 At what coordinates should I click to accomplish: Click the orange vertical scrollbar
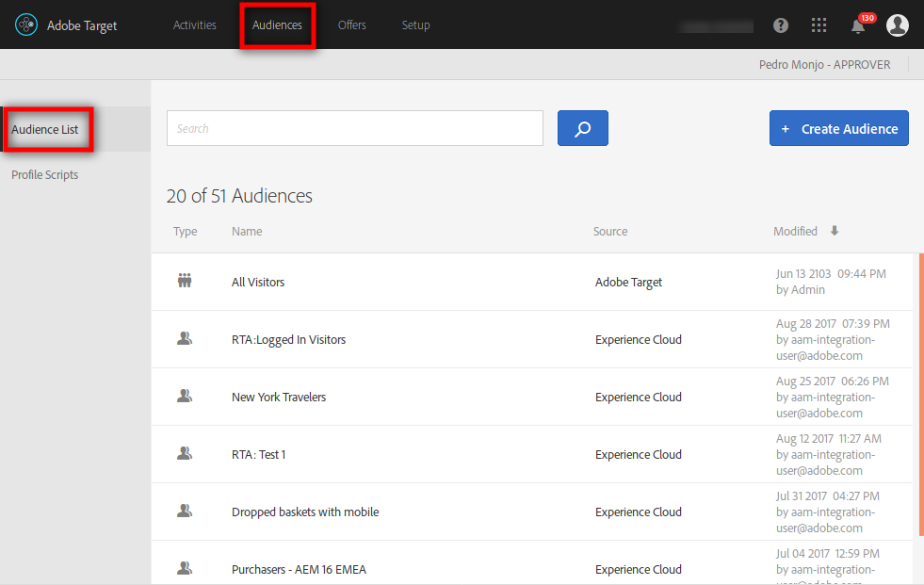click(x=921, y=395)
